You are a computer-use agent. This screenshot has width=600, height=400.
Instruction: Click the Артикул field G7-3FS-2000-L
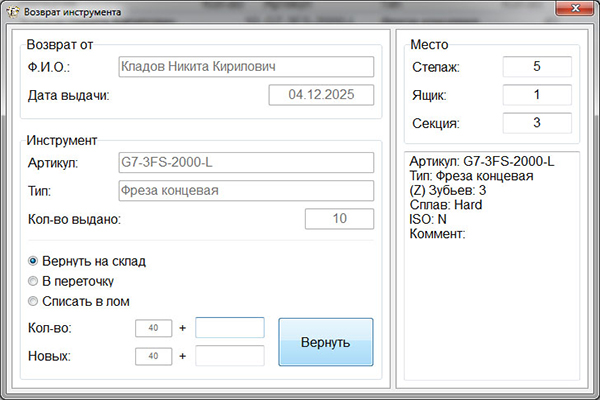pos(246,162)
